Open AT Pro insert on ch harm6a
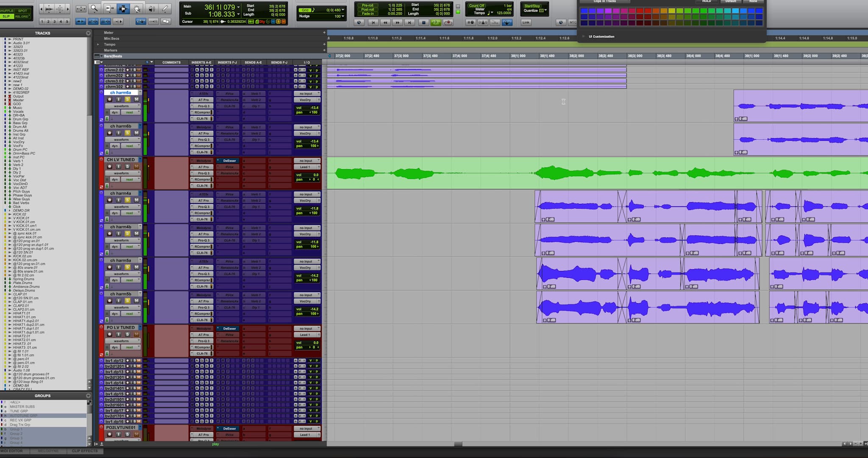Screen dimensions: 868x458 pyautogui.click(x=203, y=100)
